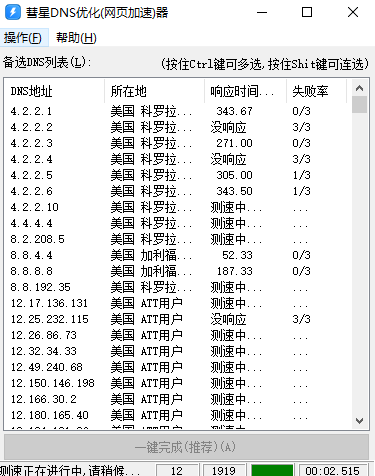Sort by 响应时间 column header
The width and height of the screenshot is (375, 476).
tap(245, 91)
